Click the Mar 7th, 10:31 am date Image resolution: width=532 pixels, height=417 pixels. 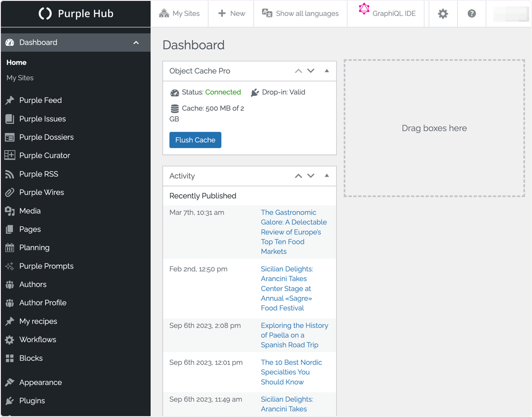coord(197,212)
